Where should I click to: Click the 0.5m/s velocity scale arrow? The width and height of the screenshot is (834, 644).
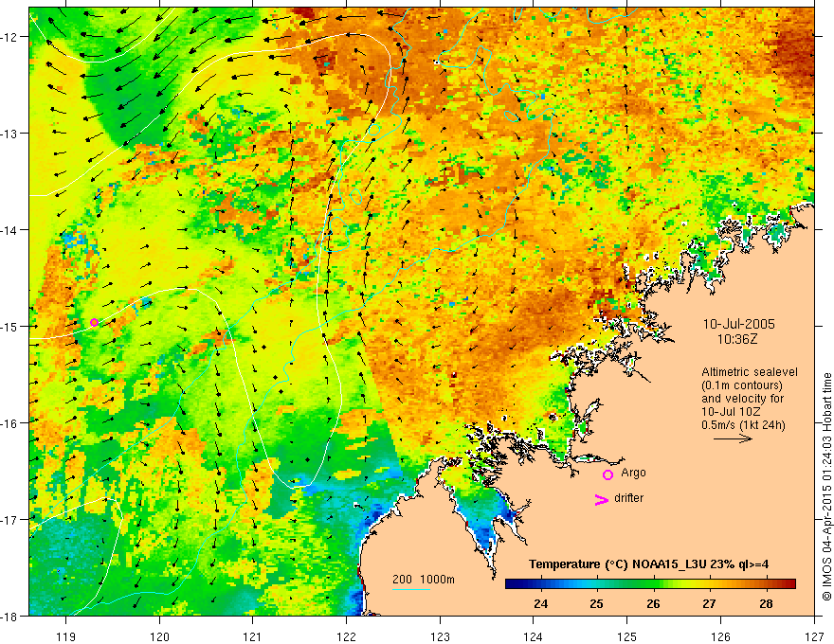point(733,438)
